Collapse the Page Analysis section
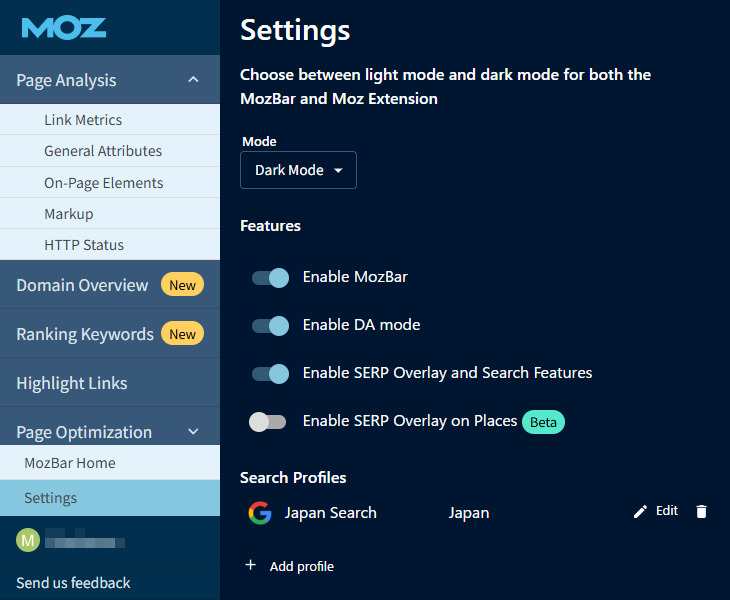Screen dimensions: 730x600 [x=193, y=80]
